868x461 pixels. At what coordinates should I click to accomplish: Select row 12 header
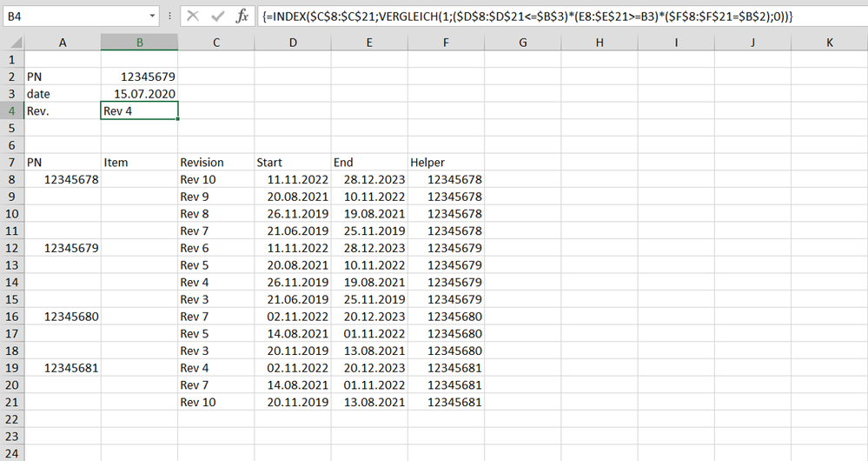pyautogui.click(x=11, y=248)
